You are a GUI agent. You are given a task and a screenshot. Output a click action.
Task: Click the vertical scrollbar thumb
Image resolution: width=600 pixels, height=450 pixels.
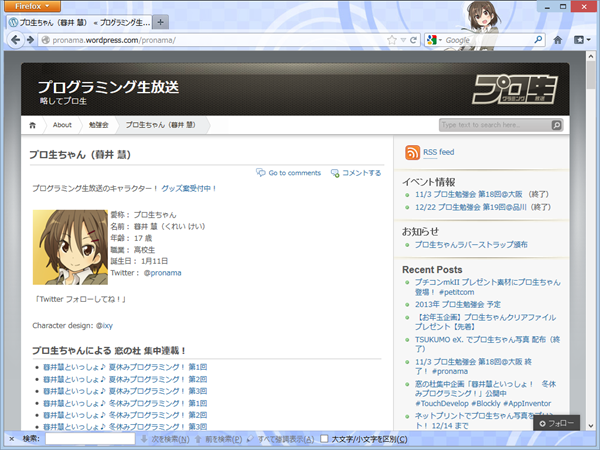point(591,75)
